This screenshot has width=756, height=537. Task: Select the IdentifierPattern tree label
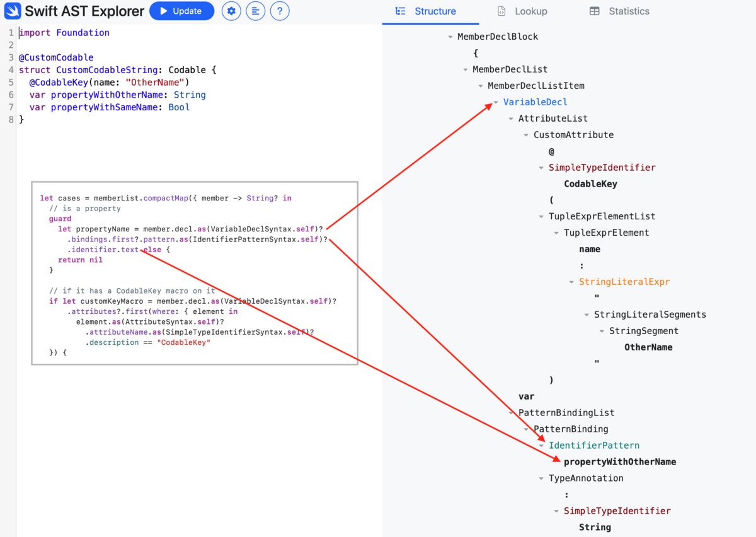click(x=594, y=446)
